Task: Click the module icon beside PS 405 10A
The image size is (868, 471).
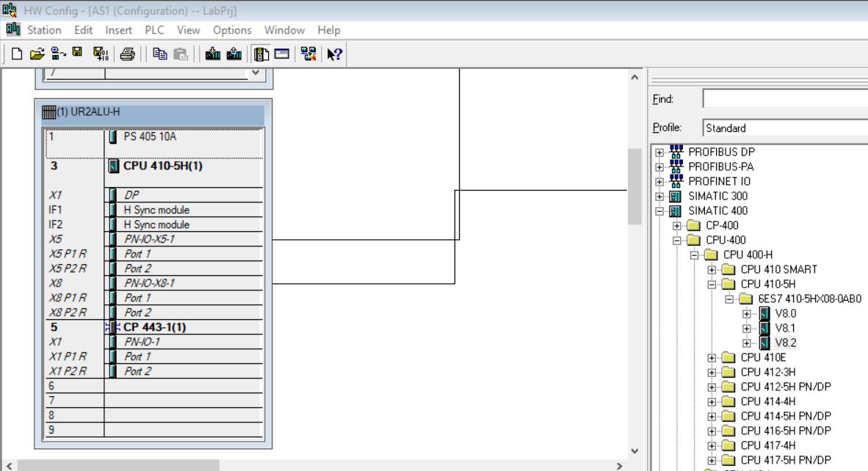Action: tap(113, 136)
